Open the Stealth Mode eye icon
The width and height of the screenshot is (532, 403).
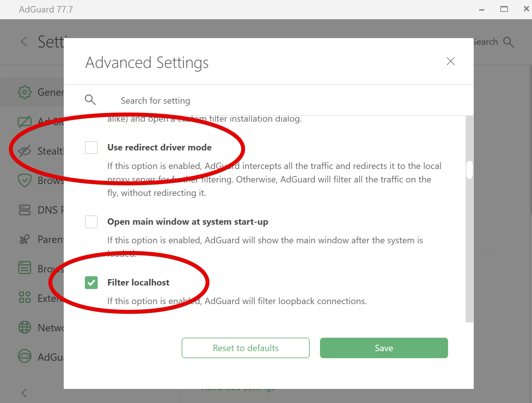click(x=25, y=151)
